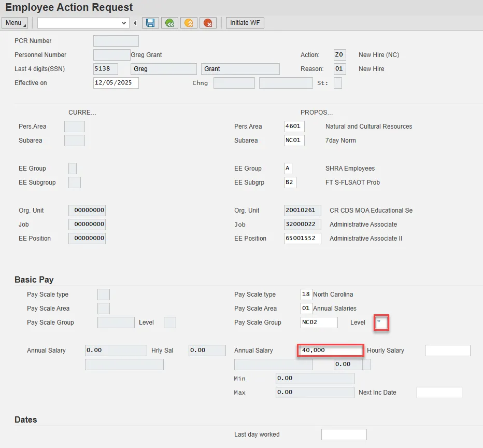Click the proposed Subarea field NC01
This screenshot has width=483, height=448.
pyautogui.click(x=294, y=141)
